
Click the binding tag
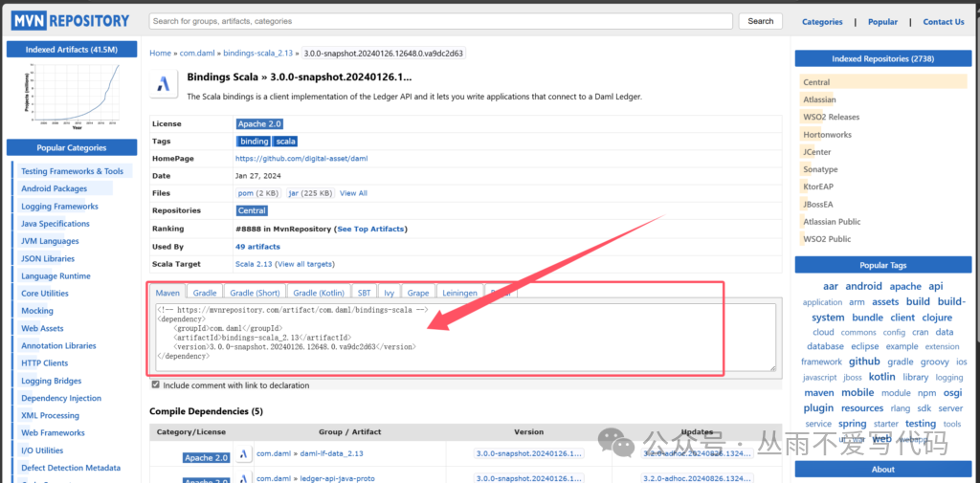tap(254, 142)
